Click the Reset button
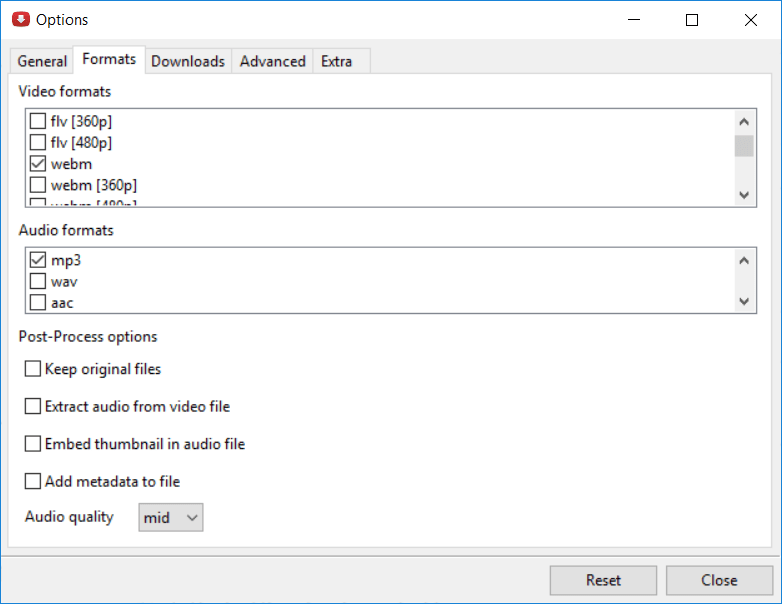The width and height of the screenshot is (782, 604). 603,580
